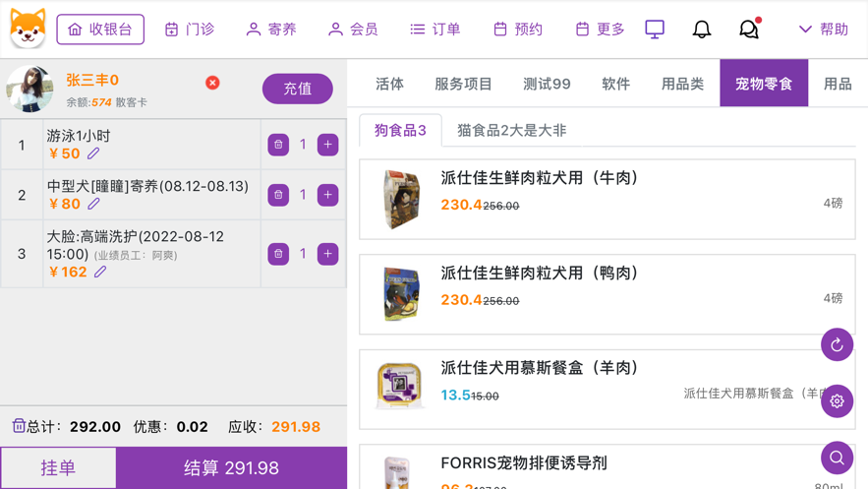
Task: Open notifications bell icon
Action: coord(702,30)
